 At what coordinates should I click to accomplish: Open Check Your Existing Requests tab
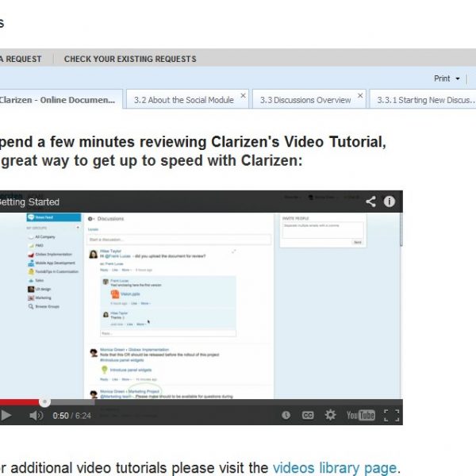coord(130,59)
